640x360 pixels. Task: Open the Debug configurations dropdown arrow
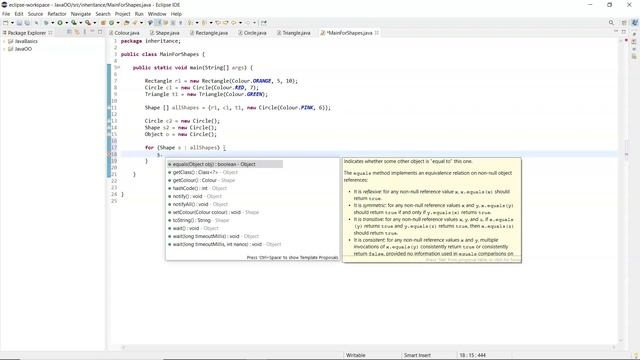53,23
